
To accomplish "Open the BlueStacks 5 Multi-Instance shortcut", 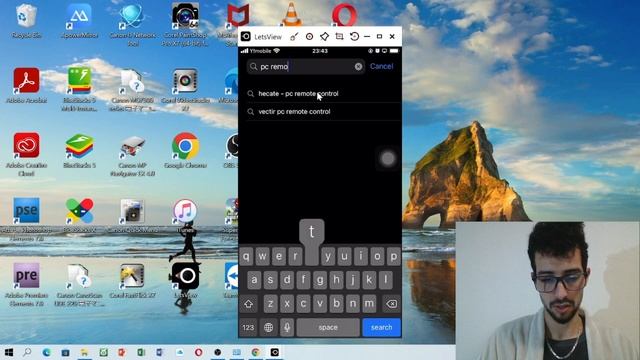I will pos(80,90).
